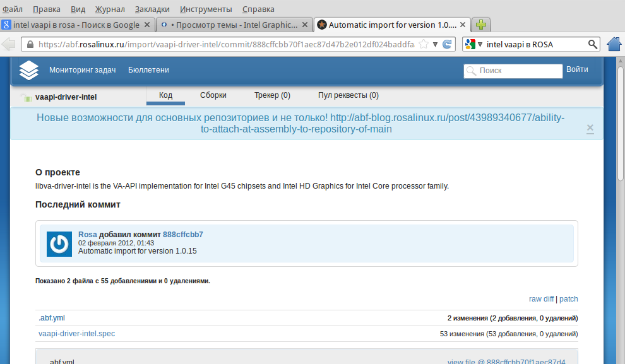
Task: Click the "02 февраля 2012, 01:43" date text
Action: (x=116, y=243)
